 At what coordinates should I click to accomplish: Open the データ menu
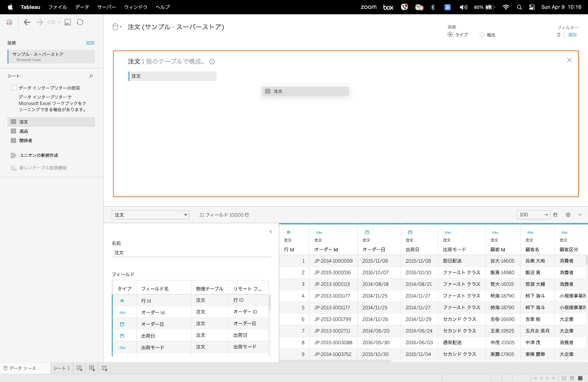coord(82,7)
